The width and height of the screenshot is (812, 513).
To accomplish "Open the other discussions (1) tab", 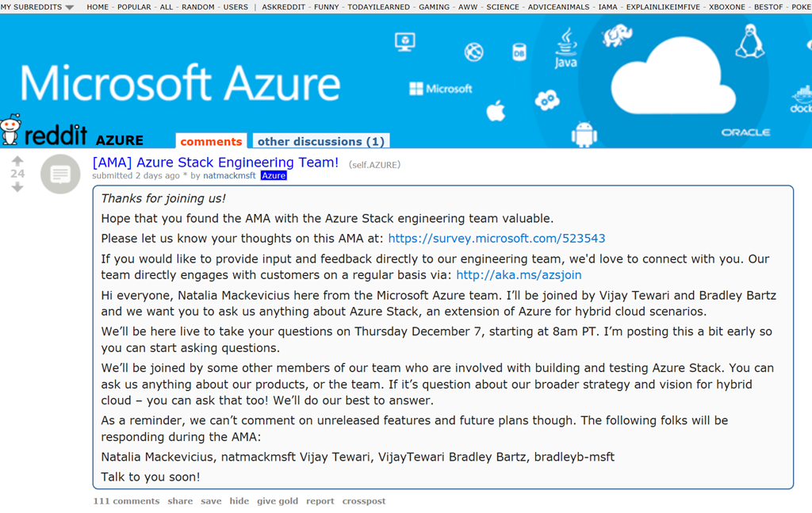I will 320,141.
